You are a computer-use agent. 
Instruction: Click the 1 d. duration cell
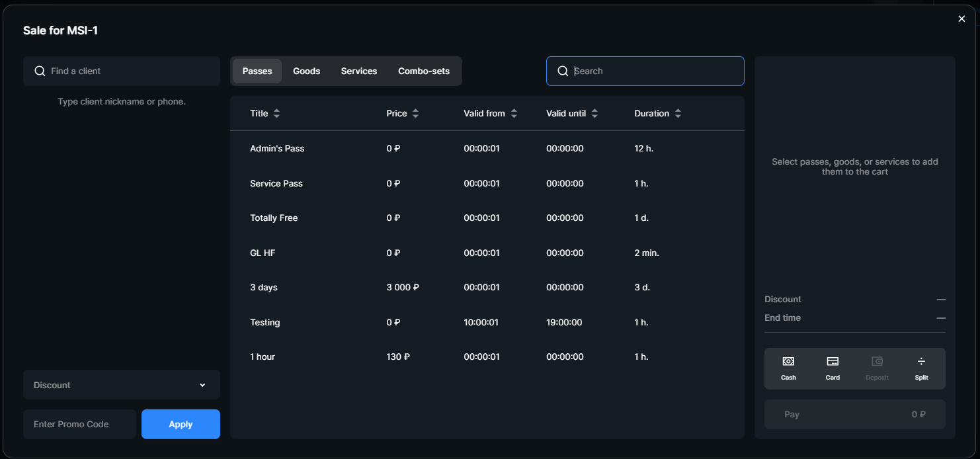641,218
